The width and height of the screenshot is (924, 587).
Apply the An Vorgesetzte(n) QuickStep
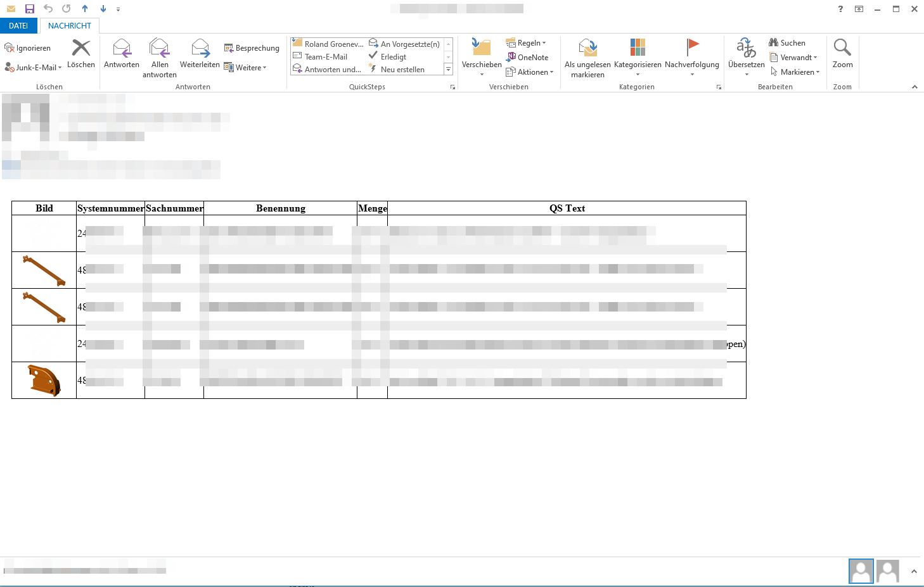click(x=406, y=44)
